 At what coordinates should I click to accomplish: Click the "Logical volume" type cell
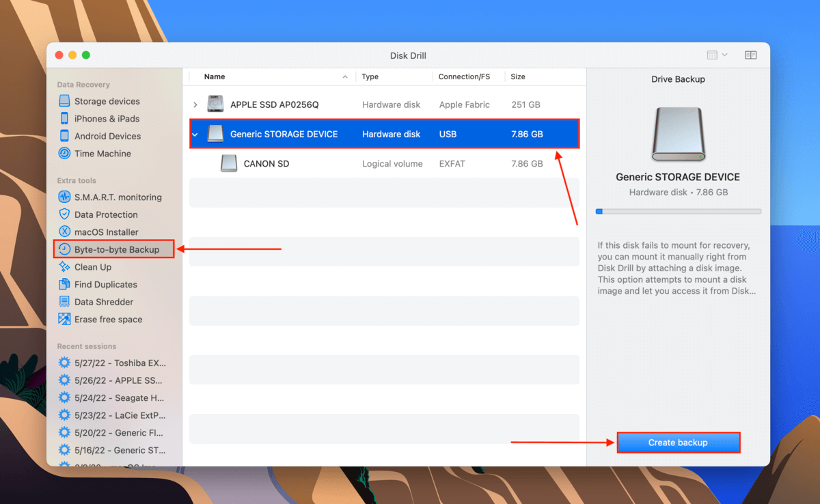[x=392, y=164]
